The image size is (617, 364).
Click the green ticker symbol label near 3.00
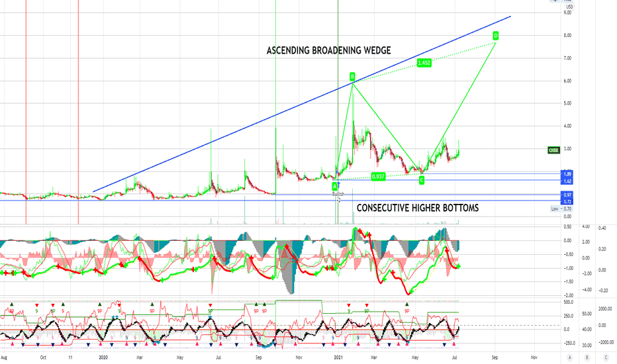pyautogui.click(x=553, y=150)
